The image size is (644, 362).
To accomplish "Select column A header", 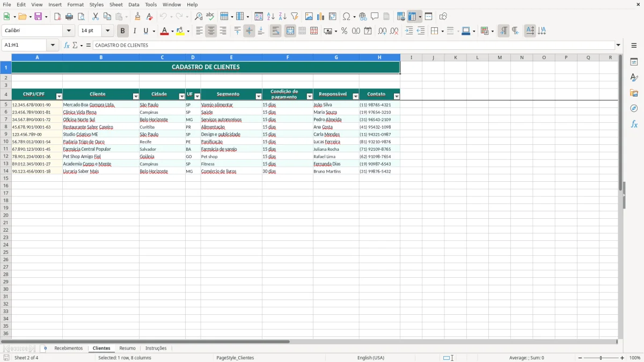I will pyautogui.click(x=37, y=57).
